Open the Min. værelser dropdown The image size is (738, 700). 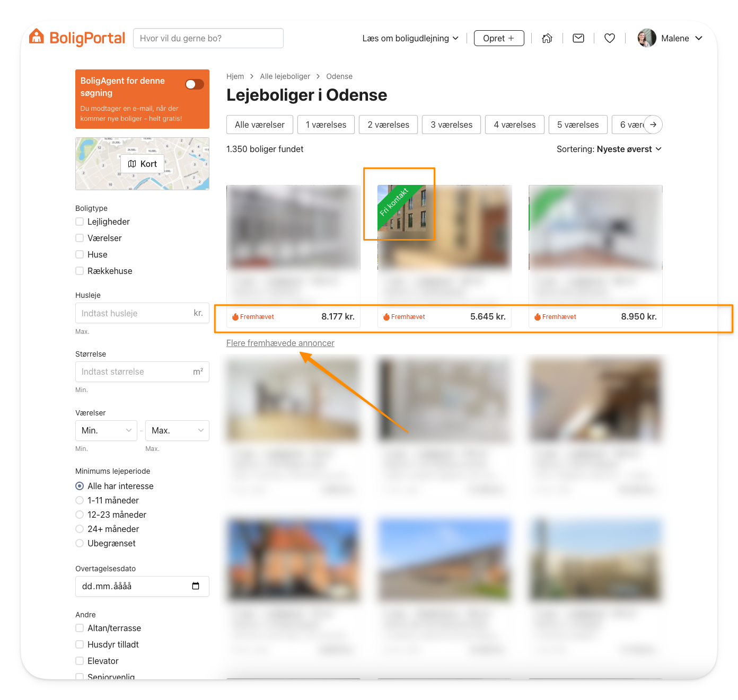[x=106, y=430]
